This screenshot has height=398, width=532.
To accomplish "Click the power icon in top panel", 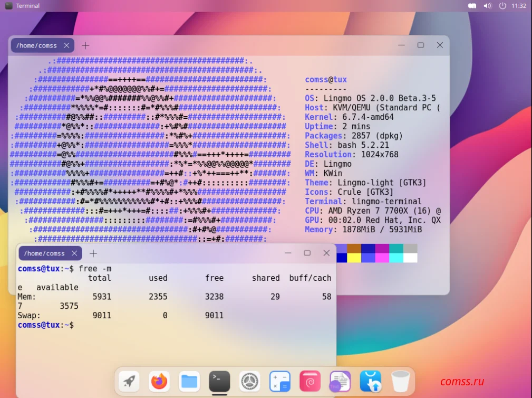I will pyautogui.click(x=502, y=6).
